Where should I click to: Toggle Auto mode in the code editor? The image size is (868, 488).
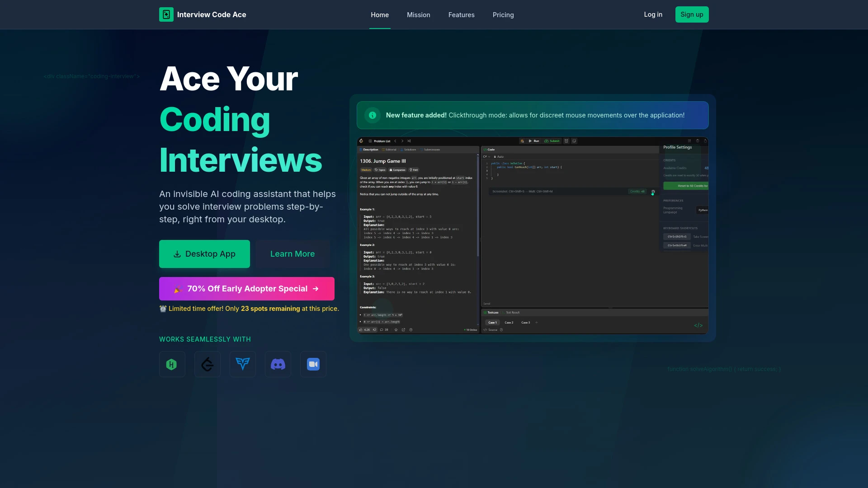(x=499, y=156)
